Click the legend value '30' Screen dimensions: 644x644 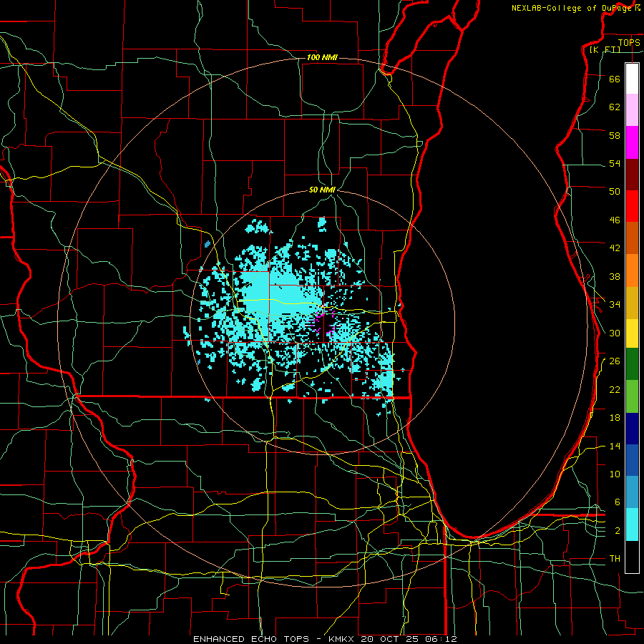pyautogui.click(x=615, y=333)
